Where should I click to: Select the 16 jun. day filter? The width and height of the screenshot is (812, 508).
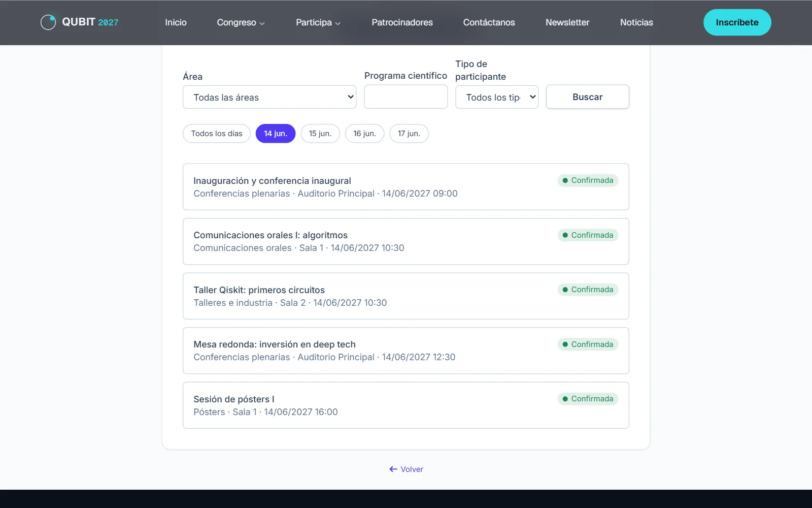click(x=365, y=134)
